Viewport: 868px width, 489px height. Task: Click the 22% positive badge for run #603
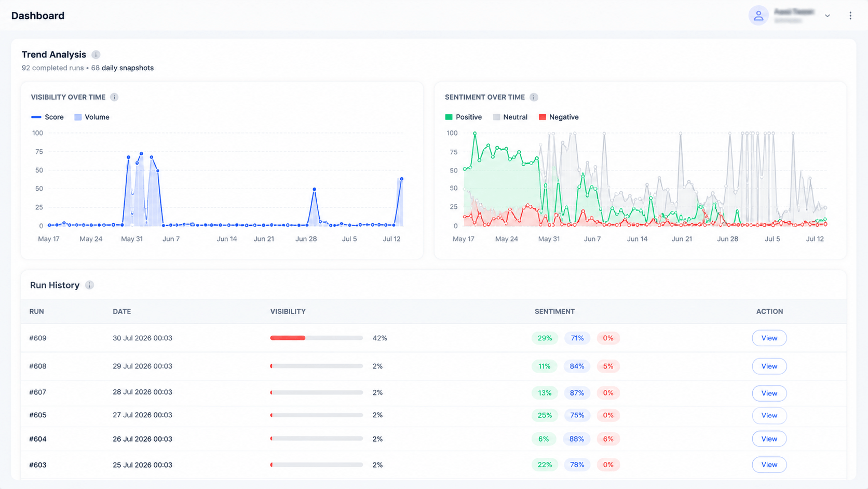pos(545,465)
